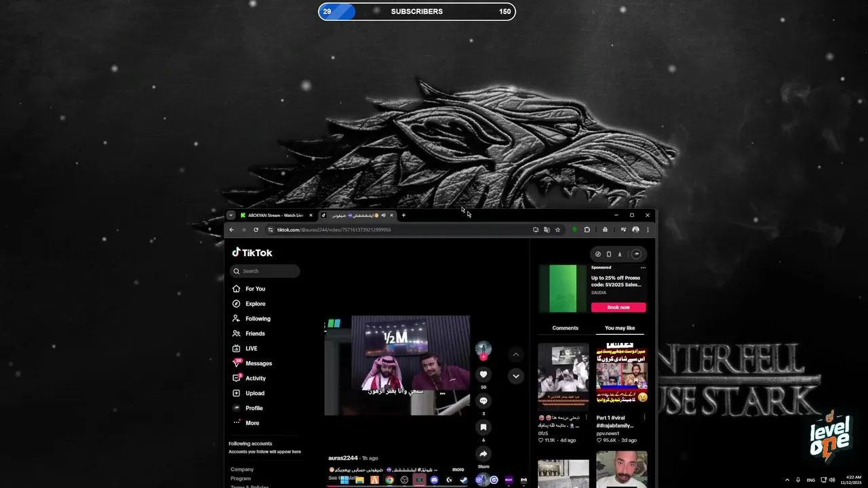This screenshot has height=488, width=868.
Task: Open Discord from the taskbar
Action: (434, 480)
